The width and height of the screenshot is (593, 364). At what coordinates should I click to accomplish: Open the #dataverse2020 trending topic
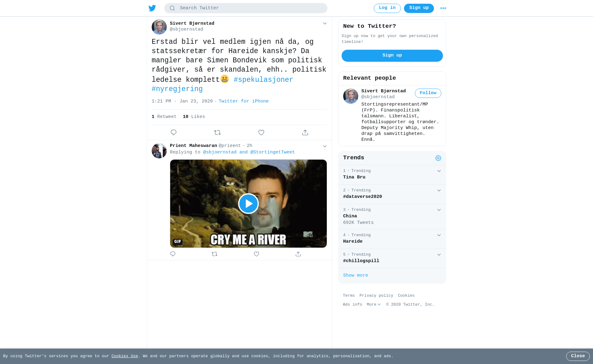pos(363,197)
